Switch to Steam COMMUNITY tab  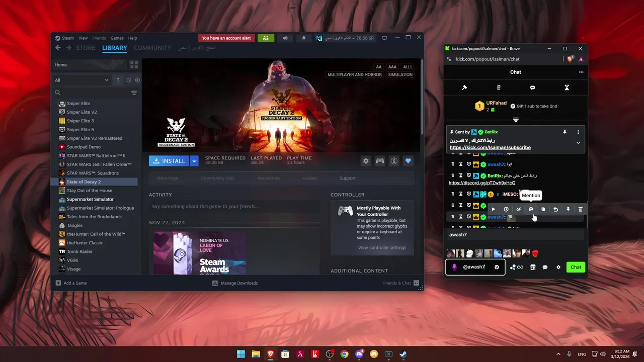click(152, 48)
